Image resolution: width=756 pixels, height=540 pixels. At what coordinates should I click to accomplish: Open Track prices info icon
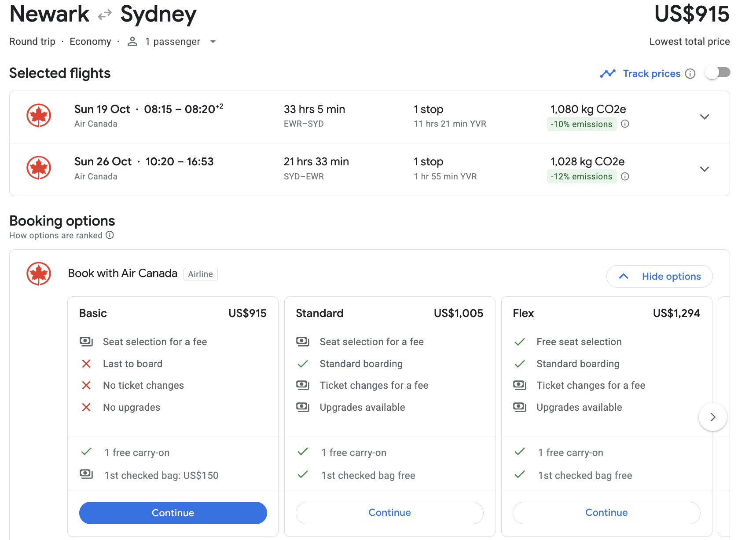pos(690,73)
